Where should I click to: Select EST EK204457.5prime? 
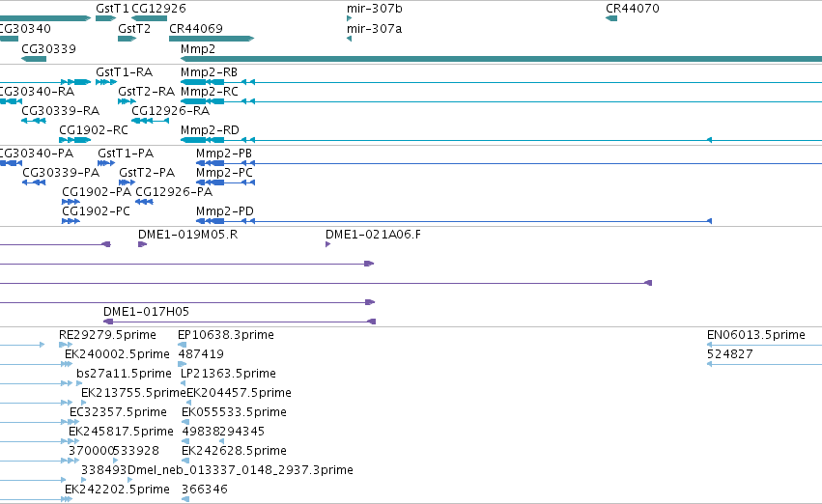point(188,403)
